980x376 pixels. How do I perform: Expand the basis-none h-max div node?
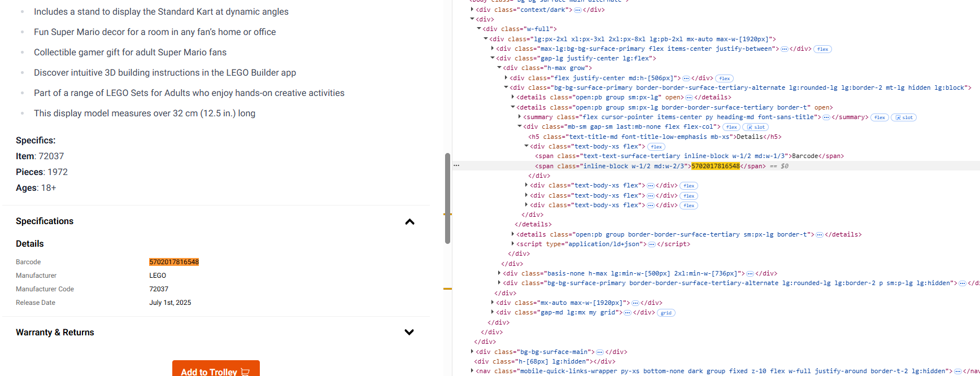coord(499,273)
